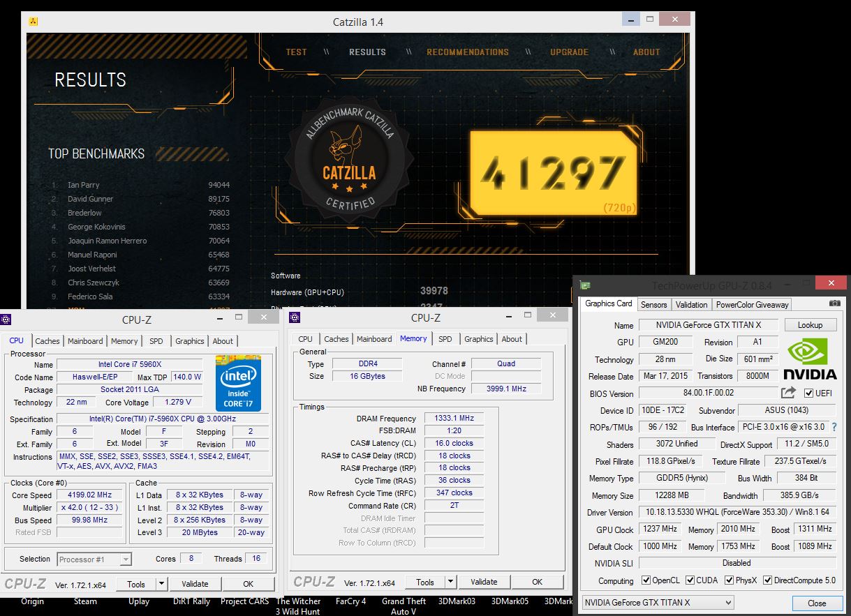
Task: Click the DiRT Rally desktop shortcut label
Action: coord(191,601)
